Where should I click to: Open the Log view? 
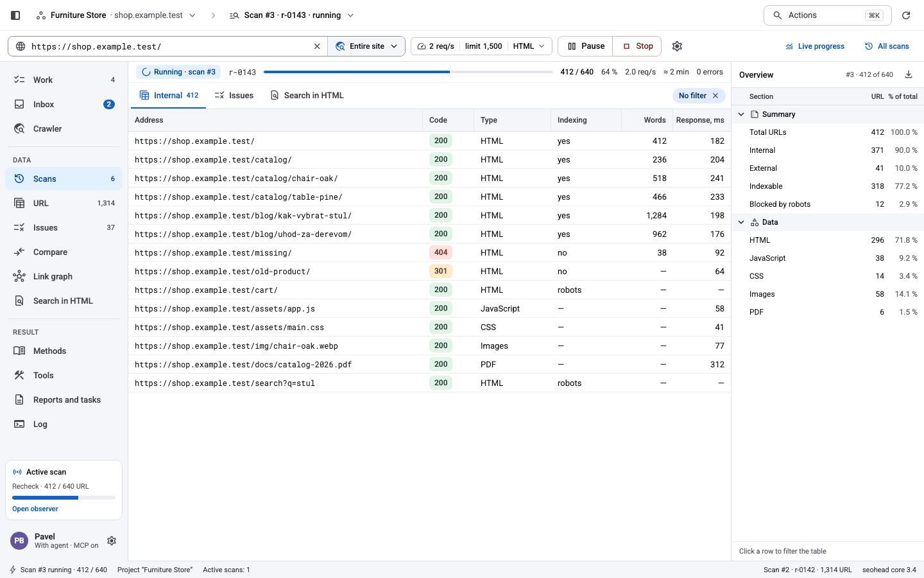(64, 424)
